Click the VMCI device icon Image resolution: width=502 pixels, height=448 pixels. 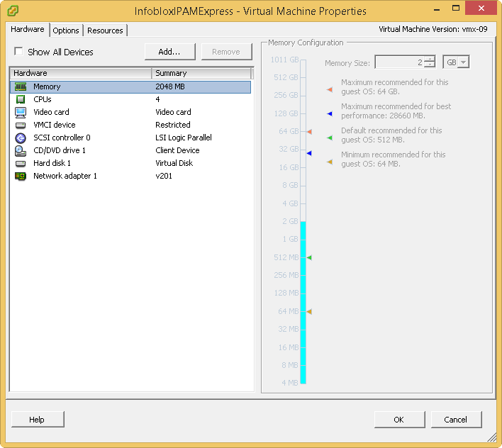click(21, 125)
